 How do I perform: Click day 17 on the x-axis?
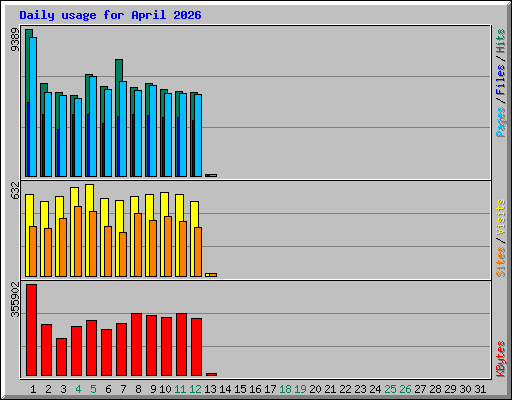click(270, 389)
